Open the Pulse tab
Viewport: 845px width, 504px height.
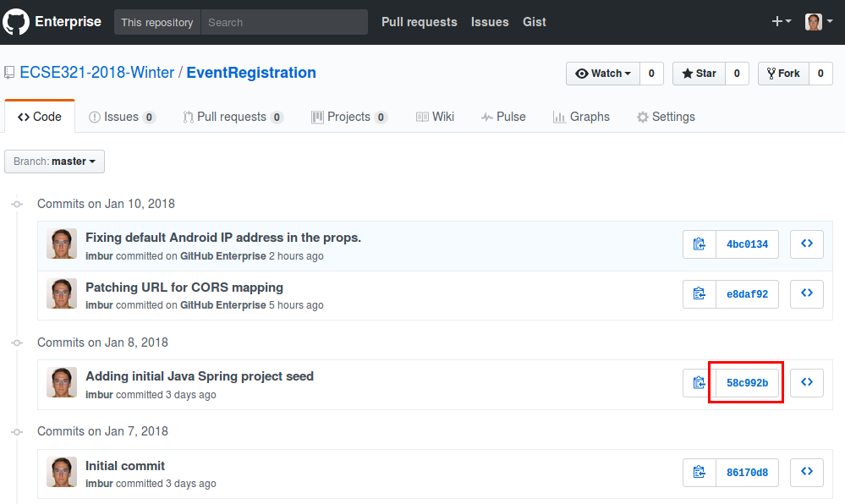pos(503,117)
